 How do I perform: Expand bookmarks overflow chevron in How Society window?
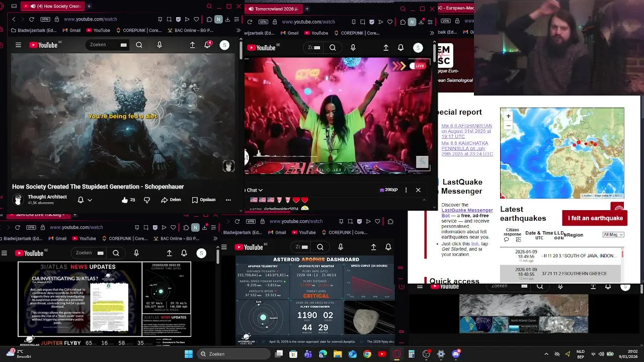238,30
